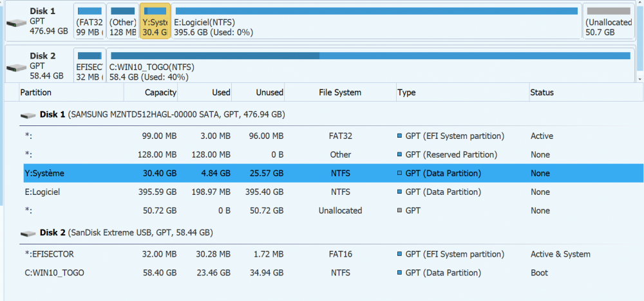Click the Disk 2 drive icon in disk map

click(17, 68)
